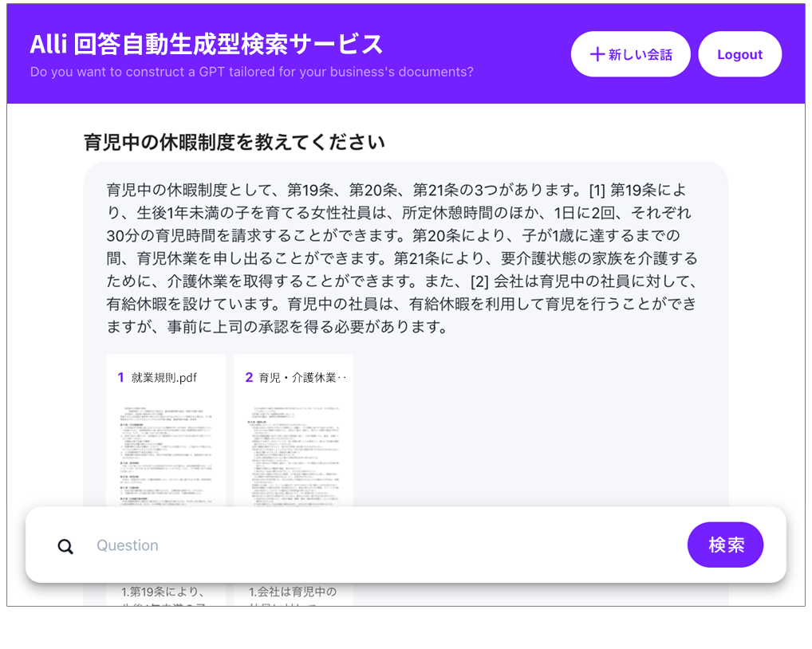The width and height of the screenshot is (812, 649).
Task: Start a new conversation with 新しい会話
Action: pyautogui.click(x=630, y=53)
